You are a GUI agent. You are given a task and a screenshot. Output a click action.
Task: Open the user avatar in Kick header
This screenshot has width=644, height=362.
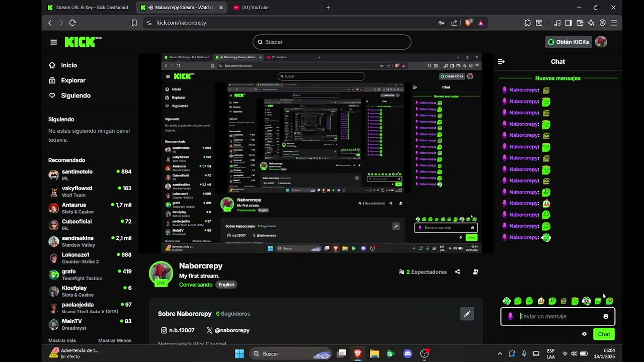click(601, 42)
